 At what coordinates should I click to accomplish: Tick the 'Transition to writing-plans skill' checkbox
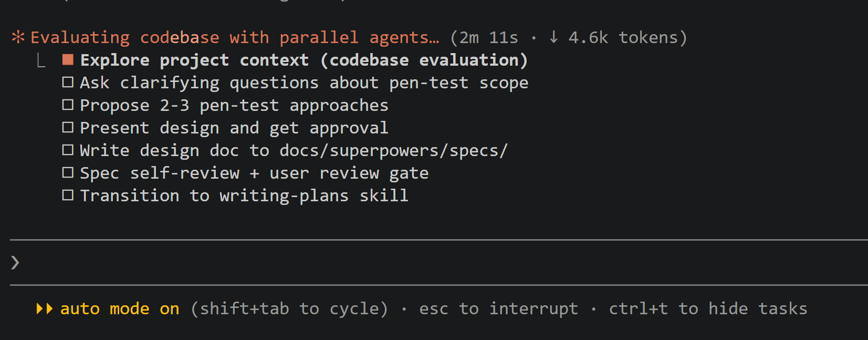[x=68, y=195]
